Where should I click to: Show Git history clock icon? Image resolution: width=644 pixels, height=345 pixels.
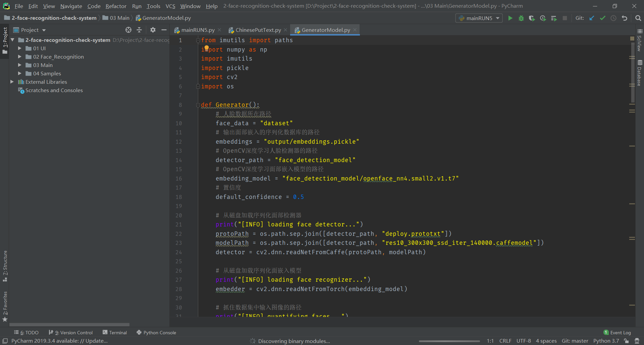[x=613, y=18]
